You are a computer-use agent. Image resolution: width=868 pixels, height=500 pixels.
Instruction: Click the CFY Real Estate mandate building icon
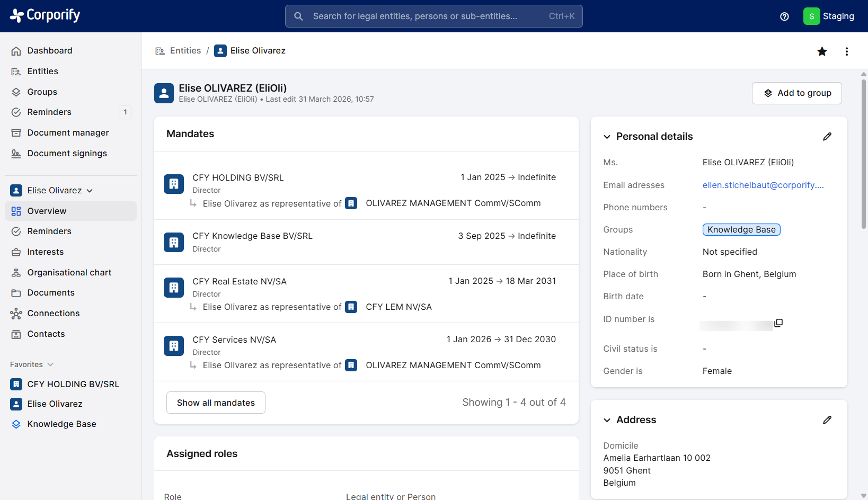pyautogui.click(x=174, y=288)
